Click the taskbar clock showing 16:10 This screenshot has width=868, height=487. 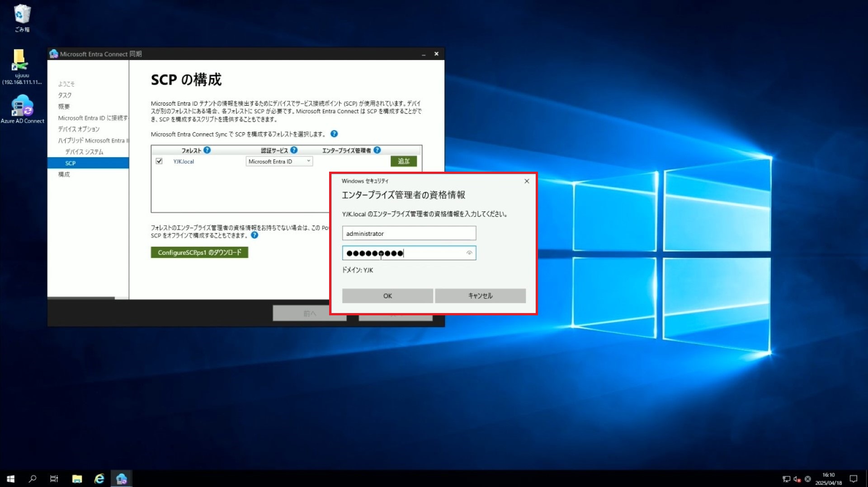pyautogui.click(x=828, y=479)
